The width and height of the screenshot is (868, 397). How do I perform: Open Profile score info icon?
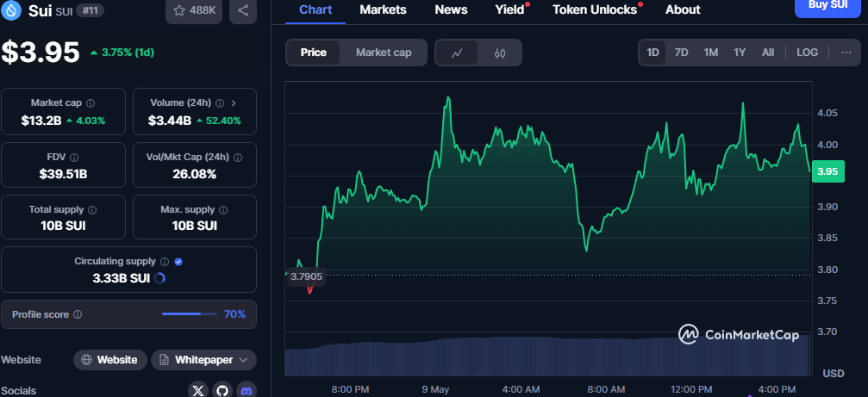pyautogui.click(x=78, y=314)
